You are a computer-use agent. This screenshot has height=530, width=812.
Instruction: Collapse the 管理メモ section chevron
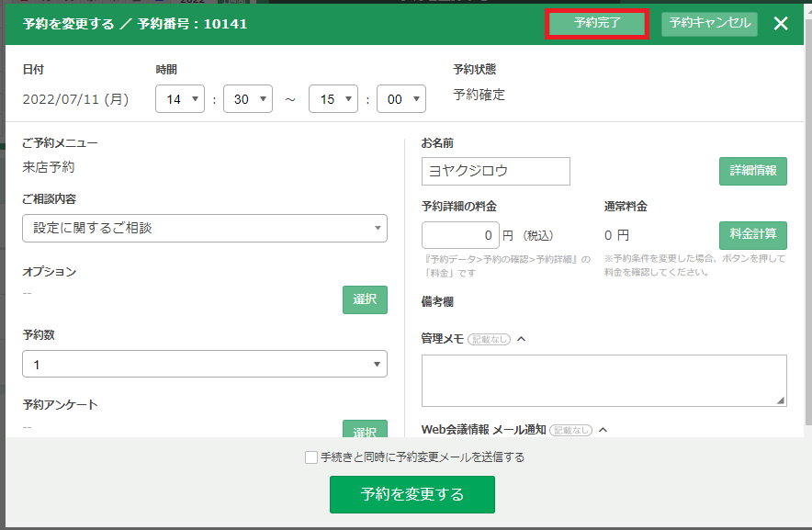[521, 339]
